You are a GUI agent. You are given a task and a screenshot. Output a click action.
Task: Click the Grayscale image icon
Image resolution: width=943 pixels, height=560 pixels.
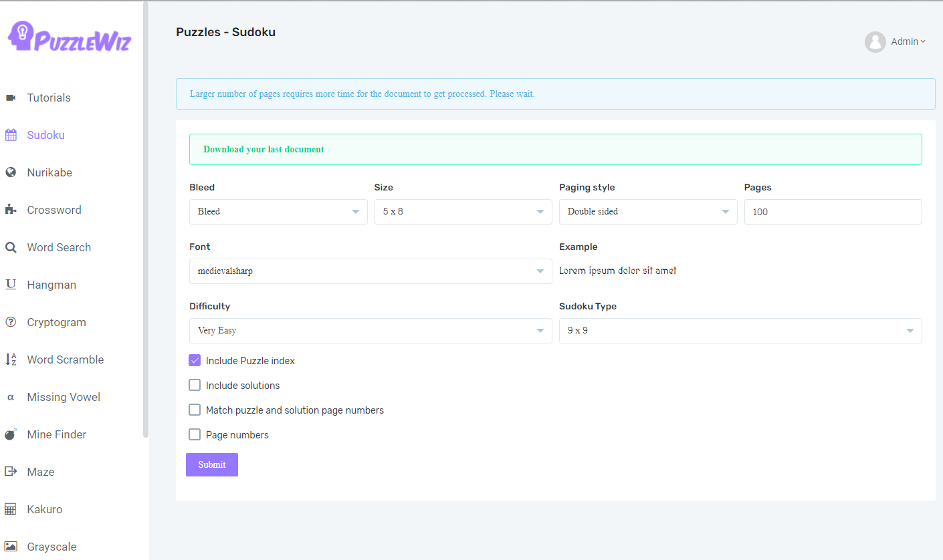point(11,547)
